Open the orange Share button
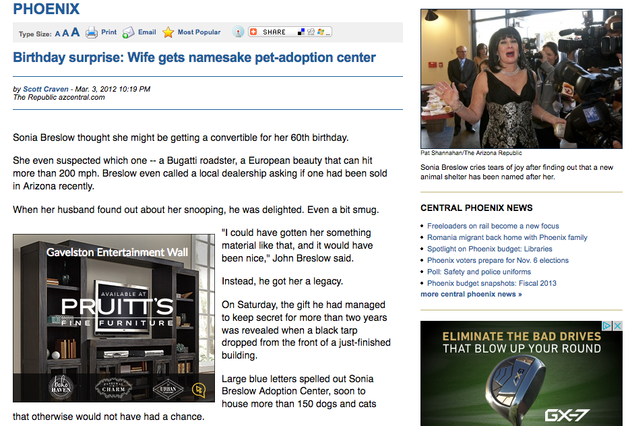This screenshot has height=426, width=626. (x=290, y=32)
